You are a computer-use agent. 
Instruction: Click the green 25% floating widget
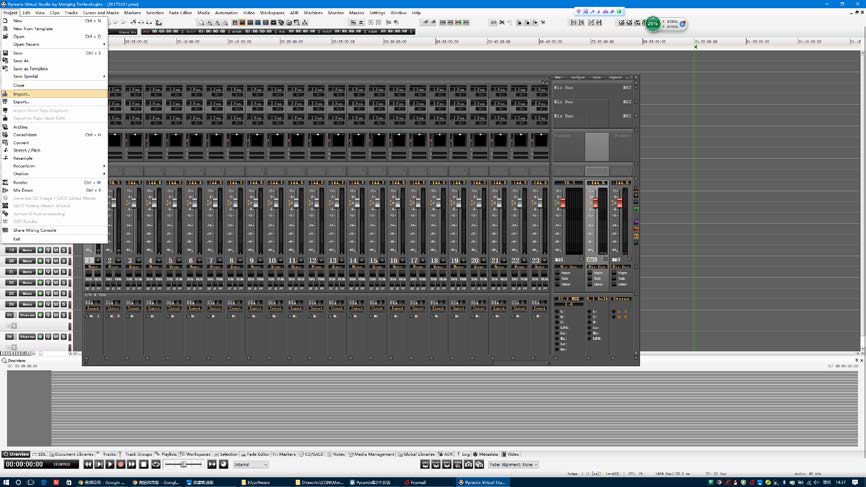[x=653, y=24]
